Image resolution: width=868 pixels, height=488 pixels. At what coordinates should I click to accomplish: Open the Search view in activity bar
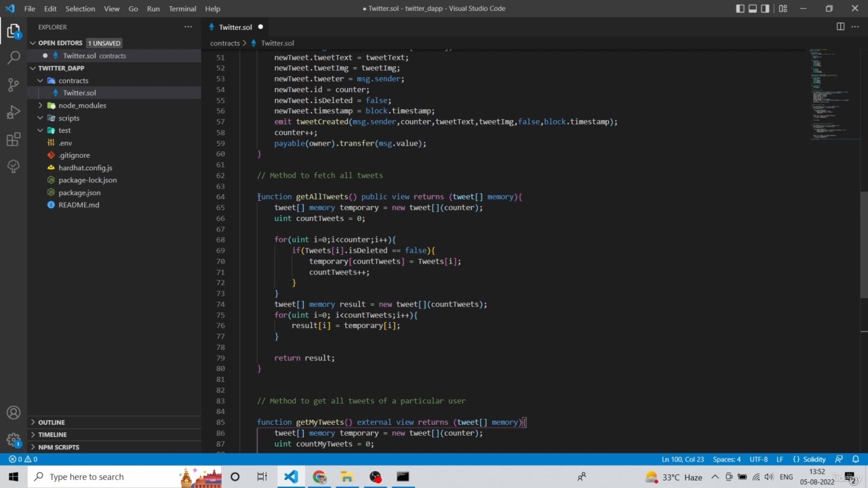[x=14, y=58]
